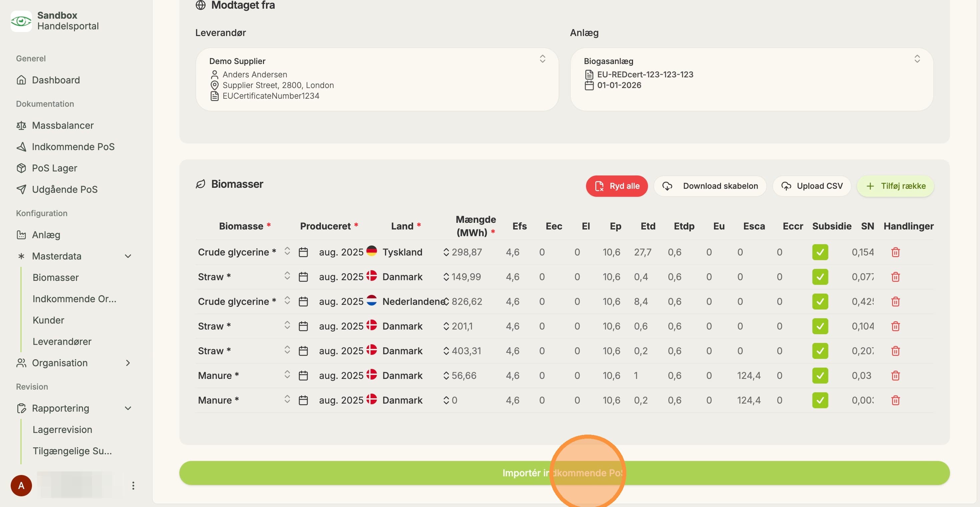980x507 pixels.
Task: Click the Danish flag in Straw 201,1 row
Action: click(372, 325)
